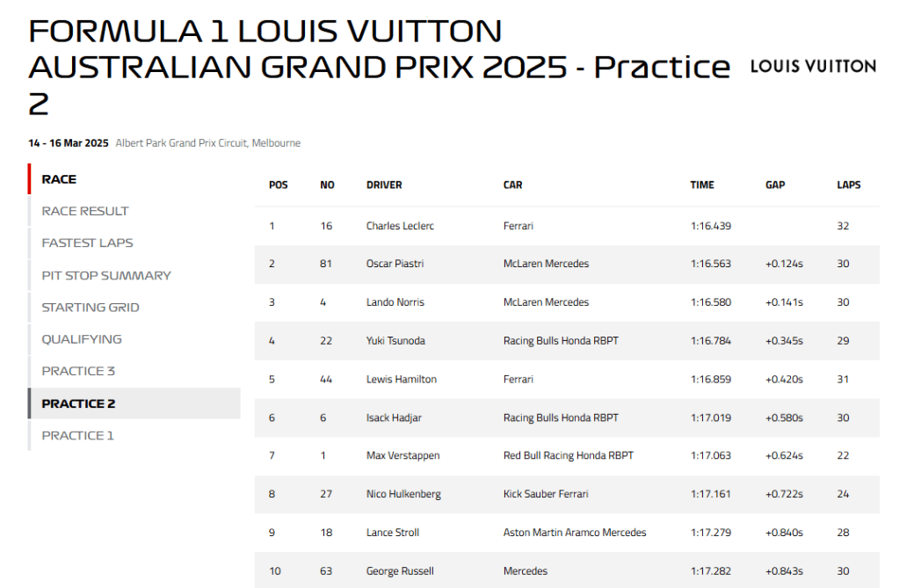The width and height of the screenshot is (899, 588).
Task: Open Lando Norris driver profile
Action: click(395, 302)
